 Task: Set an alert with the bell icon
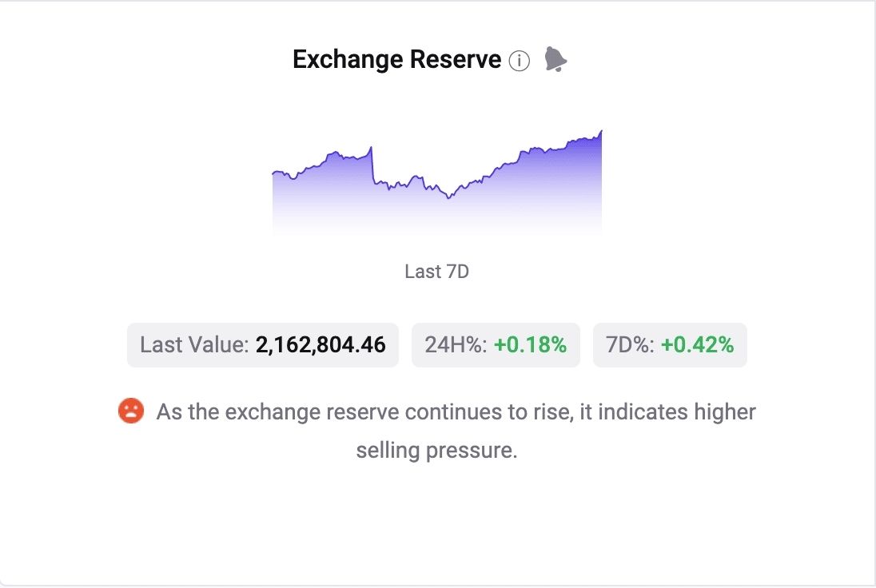coord(555,59)
